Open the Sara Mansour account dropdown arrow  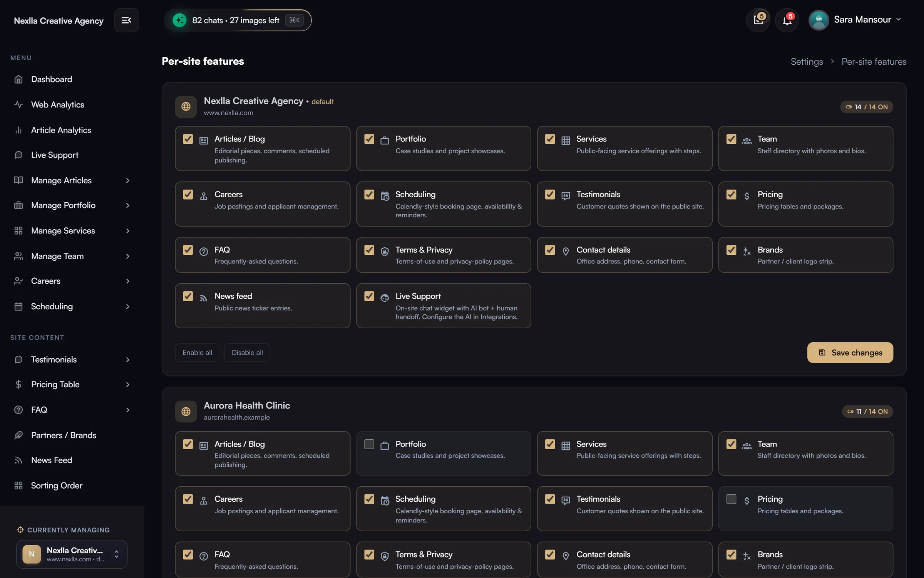pos(899,19)
